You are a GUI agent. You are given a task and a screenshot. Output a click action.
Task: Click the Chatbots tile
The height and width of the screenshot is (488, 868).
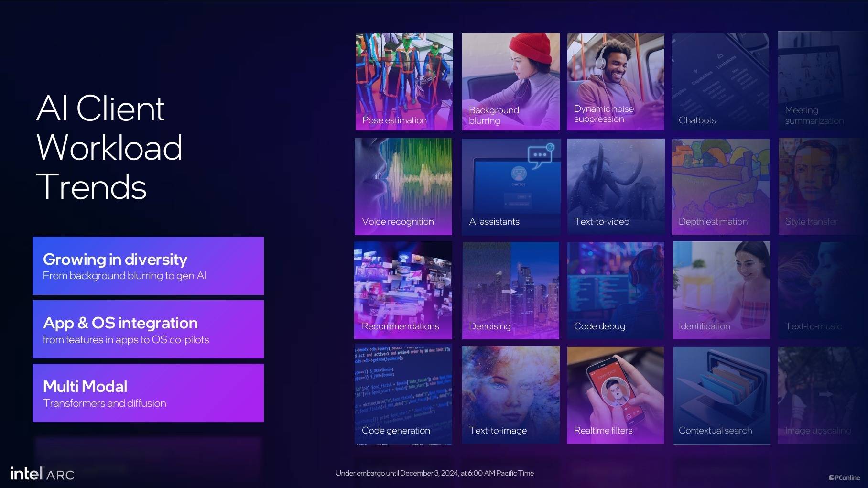tap(720, 81)
